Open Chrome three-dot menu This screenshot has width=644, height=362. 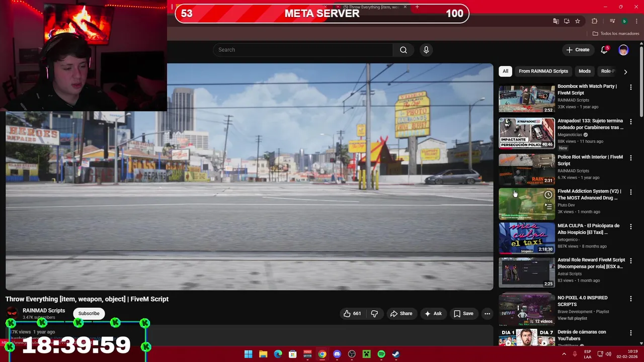coord(635,21)
